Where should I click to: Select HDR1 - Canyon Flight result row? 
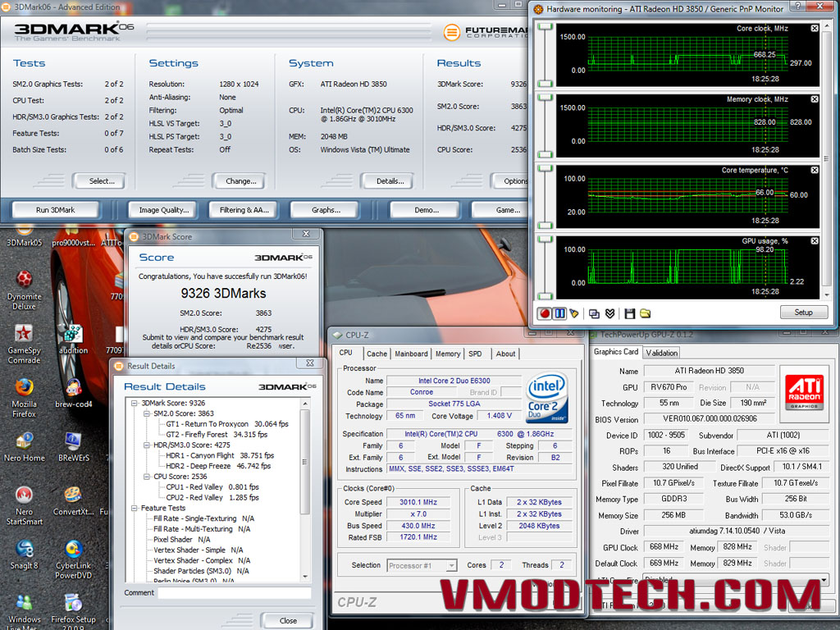(220, 455)
